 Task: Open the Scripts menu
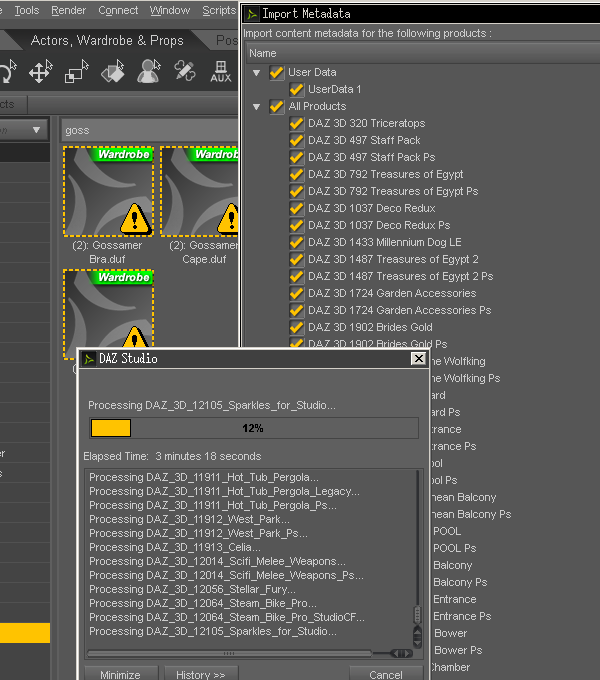219,10
